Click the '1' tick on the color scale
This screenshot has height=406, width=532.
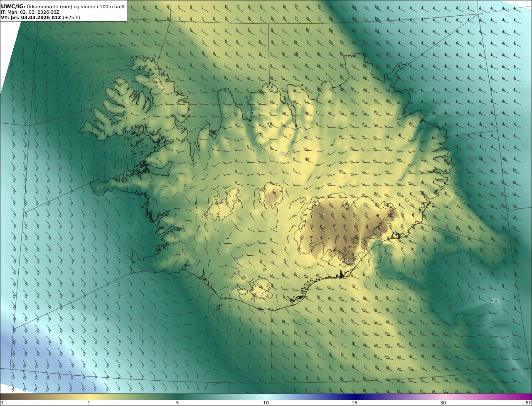click(89, 403)
